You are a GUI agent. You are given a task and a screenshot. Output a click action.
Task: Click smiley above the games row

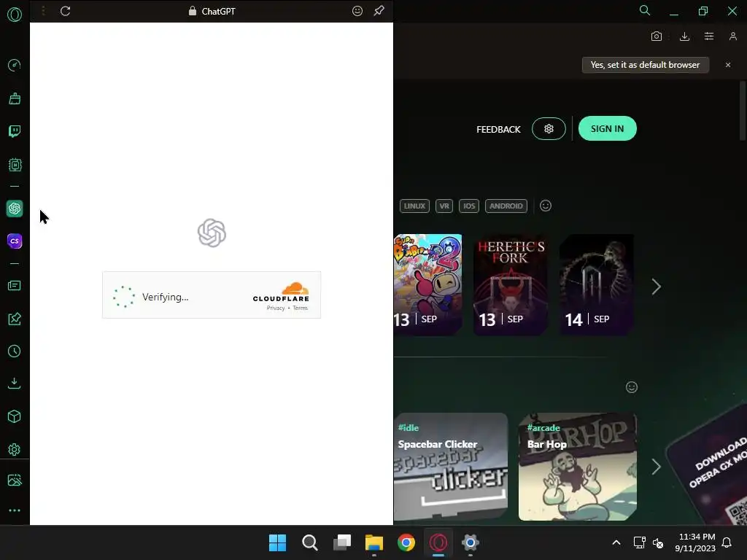(x=631, y=387)
